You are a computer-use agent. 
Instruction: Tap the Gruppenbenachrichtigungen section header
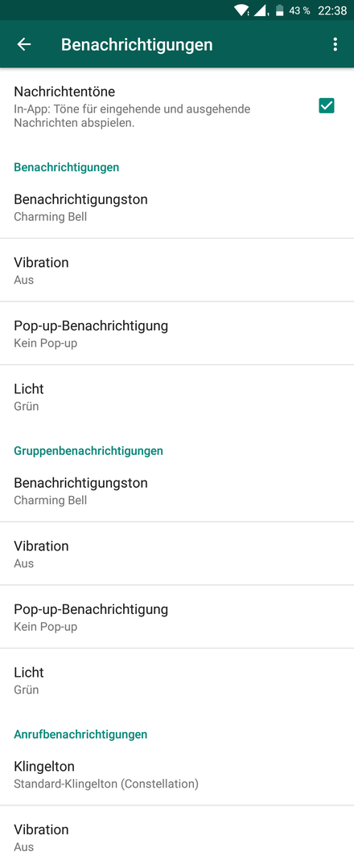click(88, 451)
